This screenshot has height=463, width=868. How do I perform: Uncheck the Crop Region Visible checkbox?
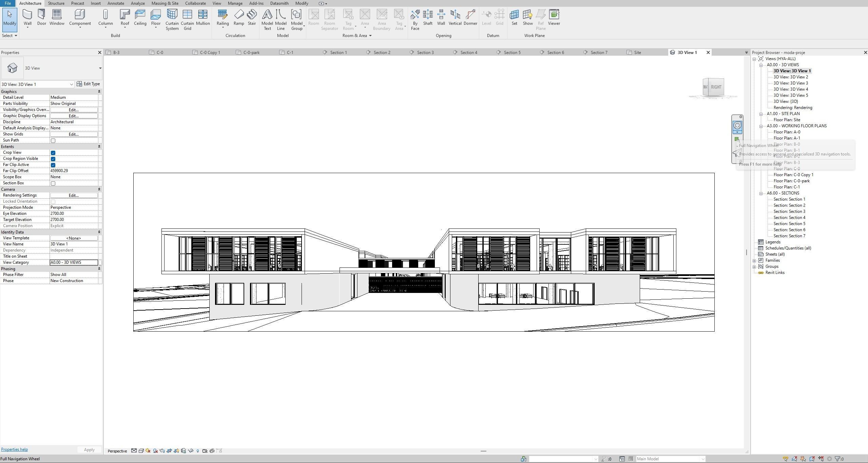tap(53, 159)
